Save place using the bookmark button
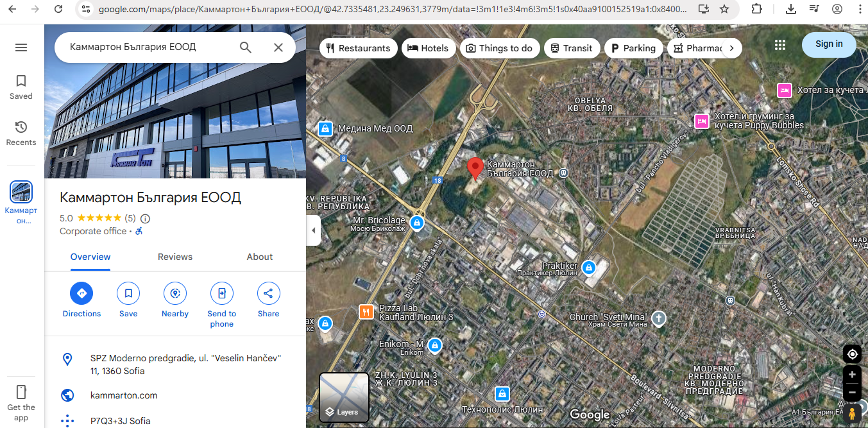 pos(128,293)
